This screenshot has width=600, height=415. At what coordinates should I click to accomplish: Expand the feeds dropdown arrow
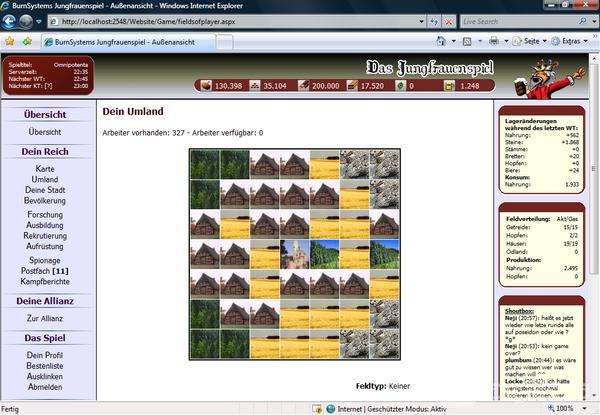click(x=480, y=41)
